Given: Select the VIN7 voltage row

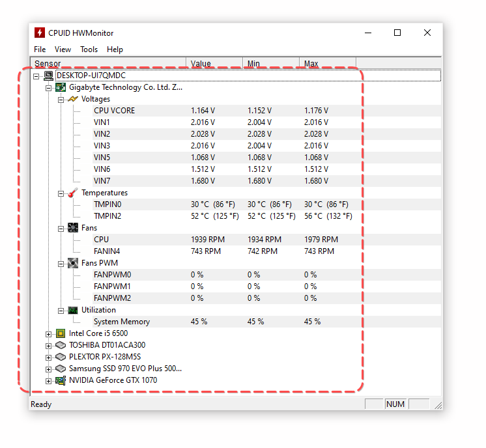Looking at the screenshot, I should (x=266, y=181).
